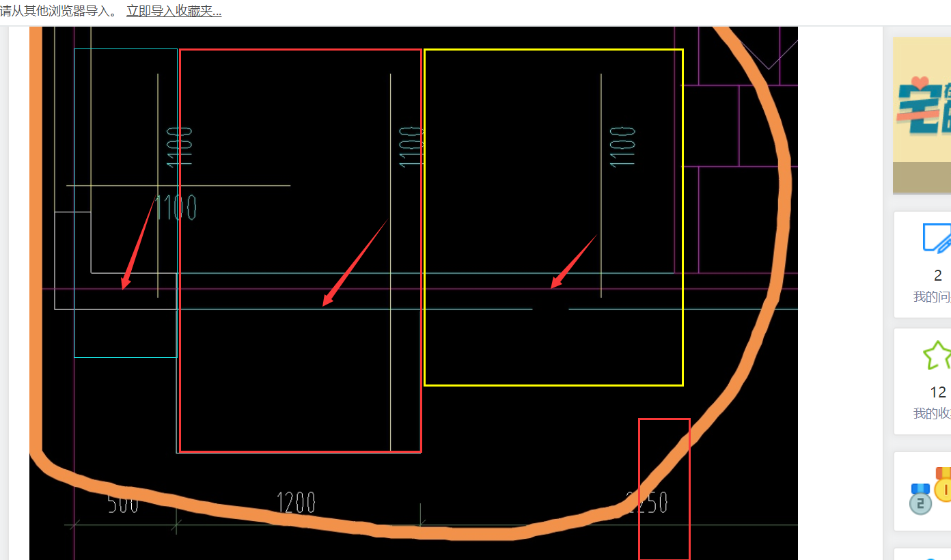The height and width of the screenshot is (560, 951).
Task: Click the 立即导入收藏夹 link
Action: coord(174,11)
